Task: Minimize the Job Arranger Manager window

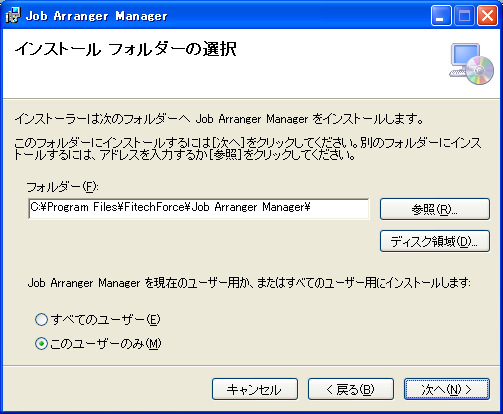Action: coord(441,16)
